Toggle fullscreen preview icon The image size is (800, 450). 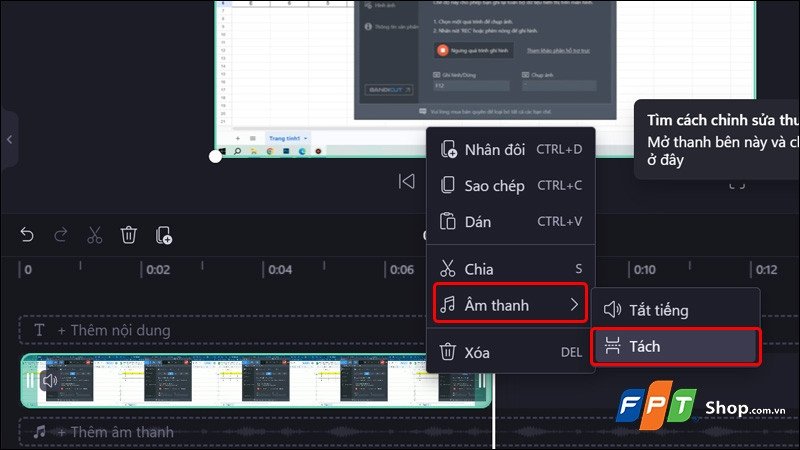(x=737, y=185)
